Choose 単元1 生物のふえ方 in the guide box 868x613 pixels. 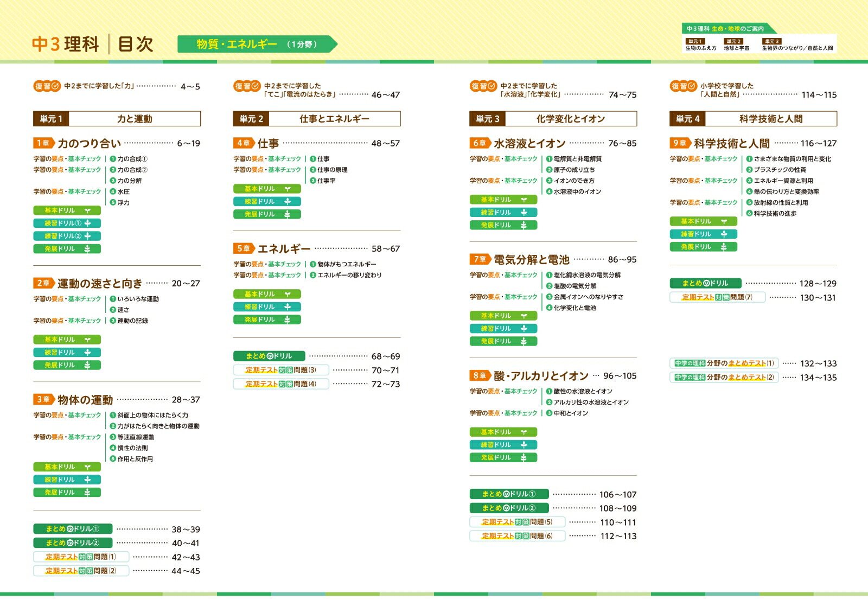pos(700,44)
